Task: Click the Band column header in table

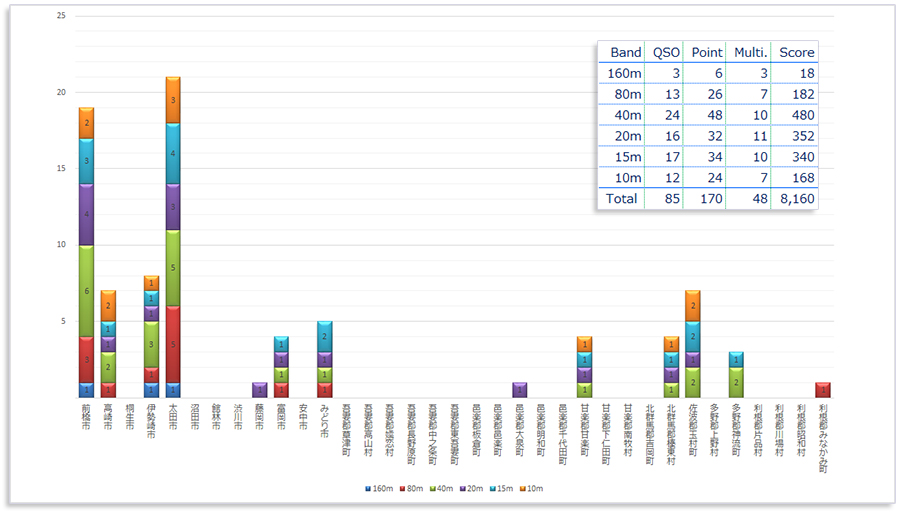Action: [x=626, y=52]
